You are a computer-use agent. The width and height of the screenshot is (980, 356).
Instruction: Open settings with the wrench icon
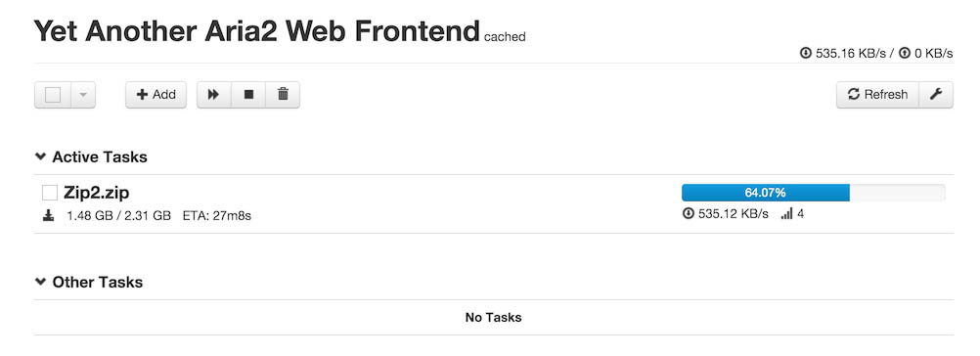tap(936, 94)
